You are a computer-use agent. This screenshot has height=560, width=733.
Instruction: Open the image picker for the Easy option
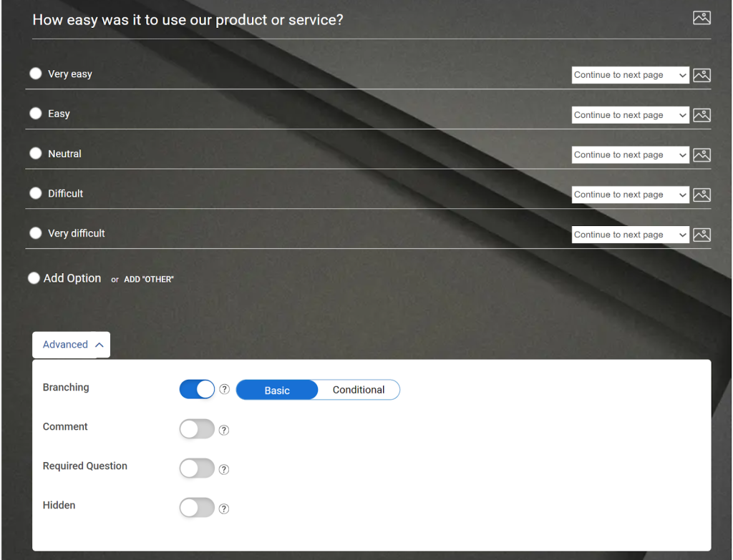point(702,114)
